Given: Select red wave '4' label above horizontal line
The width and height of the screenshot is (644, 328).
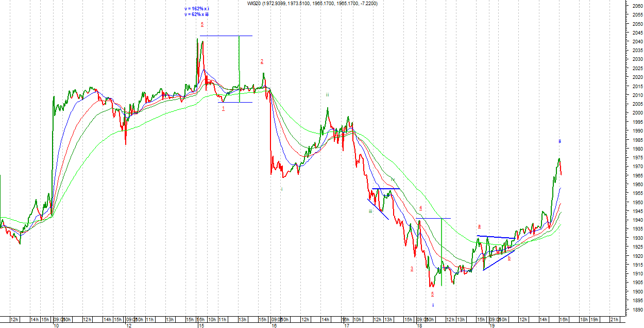Looking at the screenshot, I should (x=420, y=208).
